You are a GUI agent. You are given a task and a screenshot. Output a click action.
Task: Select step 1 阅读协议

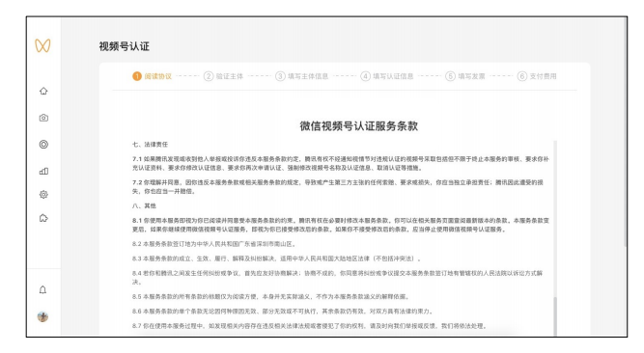[152, 76]
